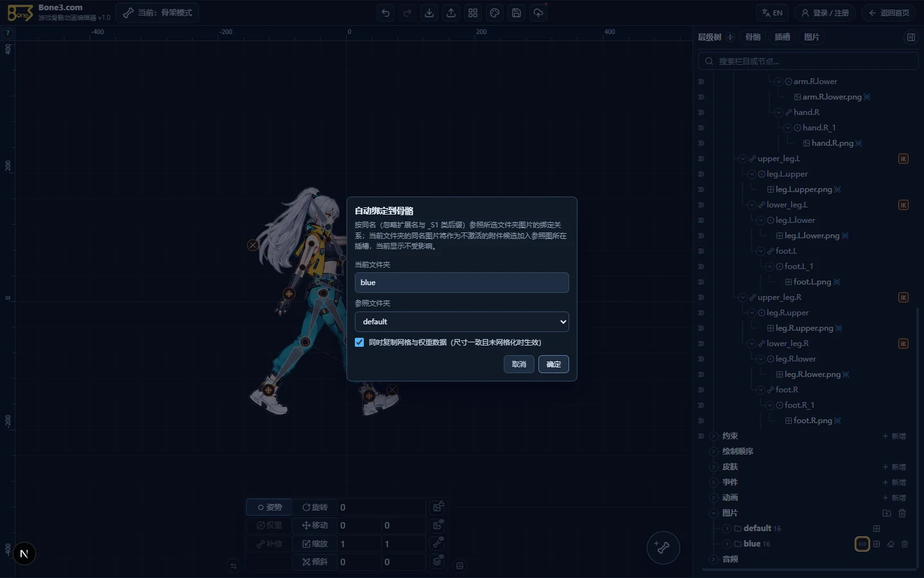
Task: Switch to the 骨骼 tab
Action: (753, 37)
